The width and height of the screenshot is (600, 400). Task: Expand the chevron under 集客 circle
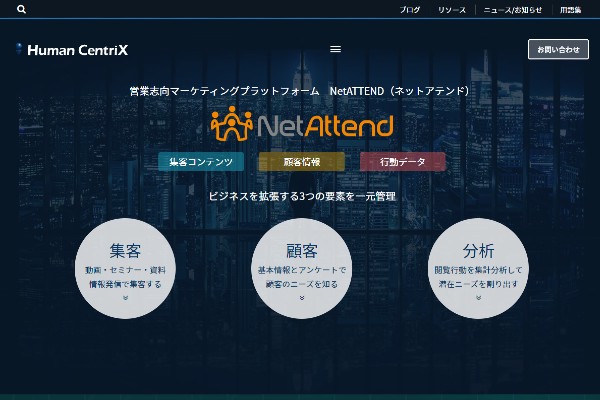point(126,298)
